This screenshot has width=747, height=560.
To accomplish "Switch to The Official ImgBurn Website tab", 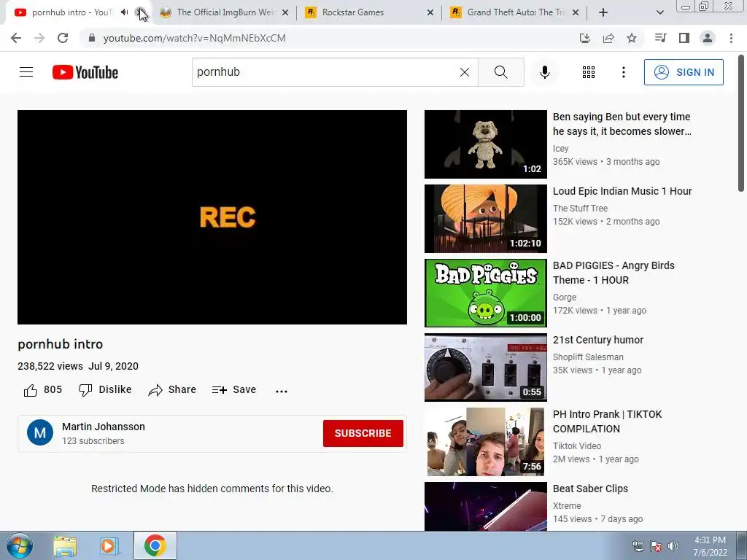I will pyautogui.click(x=224, y=12).
